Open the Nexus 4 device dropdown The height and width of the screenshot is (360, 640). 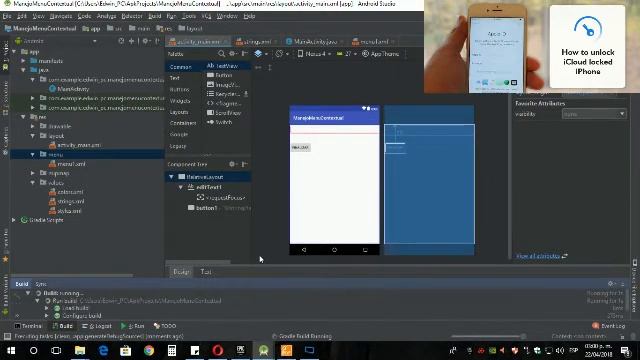pyautogui.click(x=314, y=53)
